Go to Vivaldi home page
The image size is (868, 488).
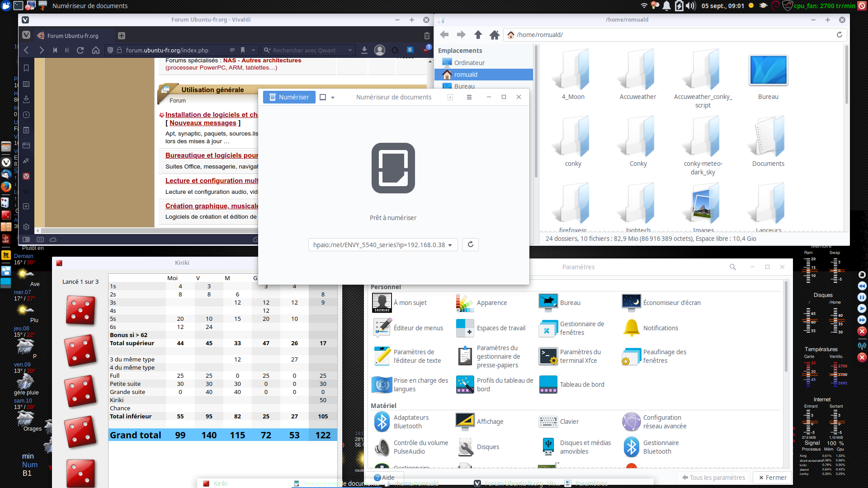coord(96,50)
